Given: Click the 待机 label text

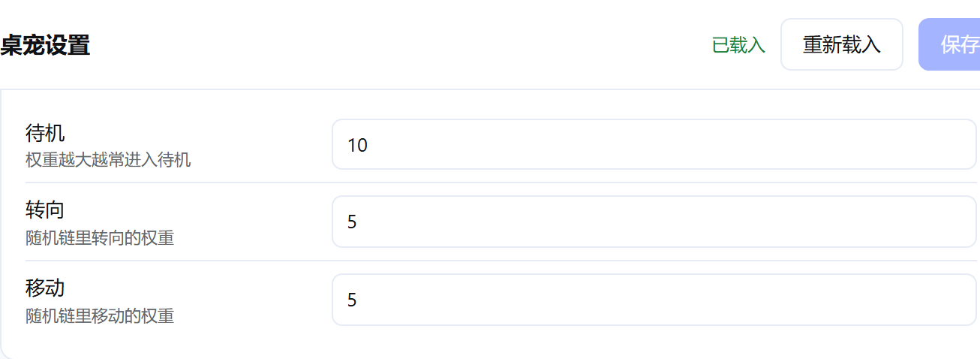Looking at the screenshot, I should 45,134.
